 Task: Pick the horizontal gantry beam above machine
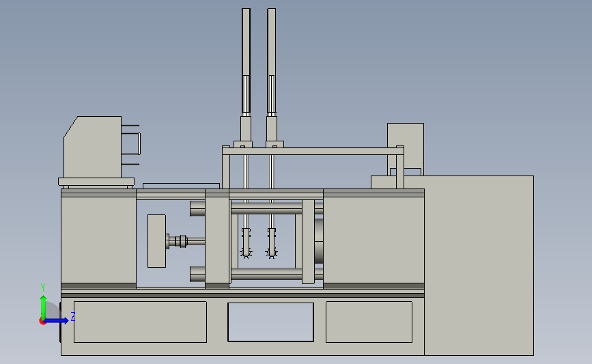313,151
